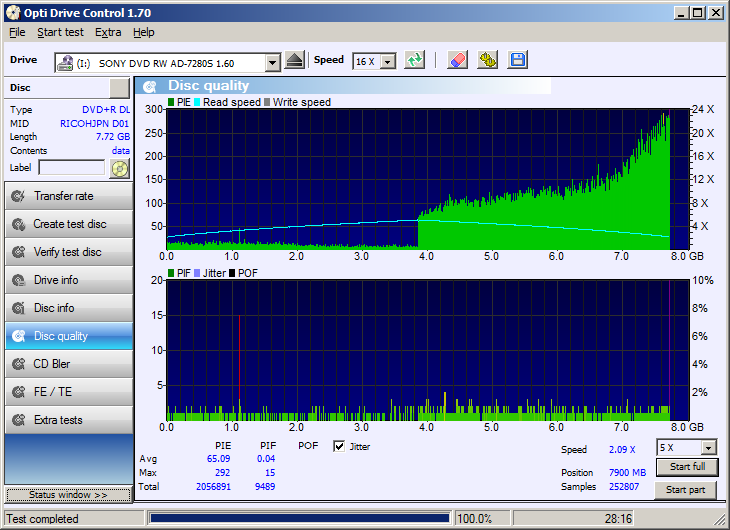Viewport: 730px width, 530px height.
Task: Click the completed progress bar
Action: [299, 518]
